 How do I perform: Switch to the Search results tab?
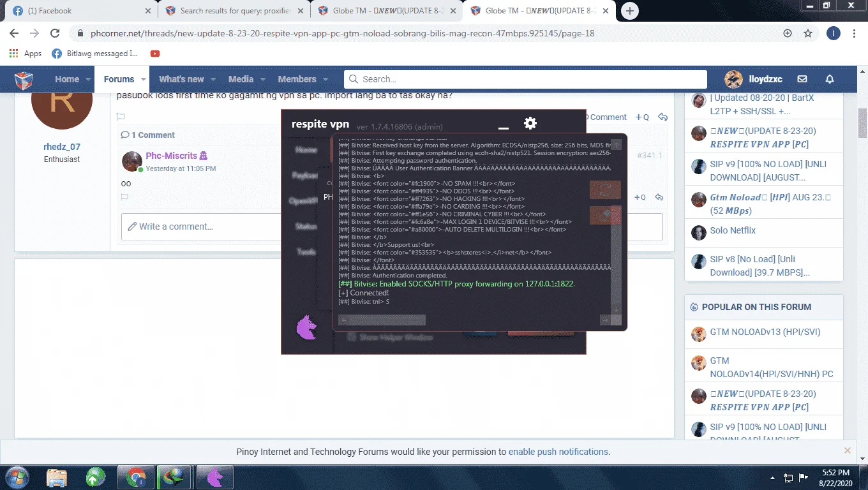(234, 11)
